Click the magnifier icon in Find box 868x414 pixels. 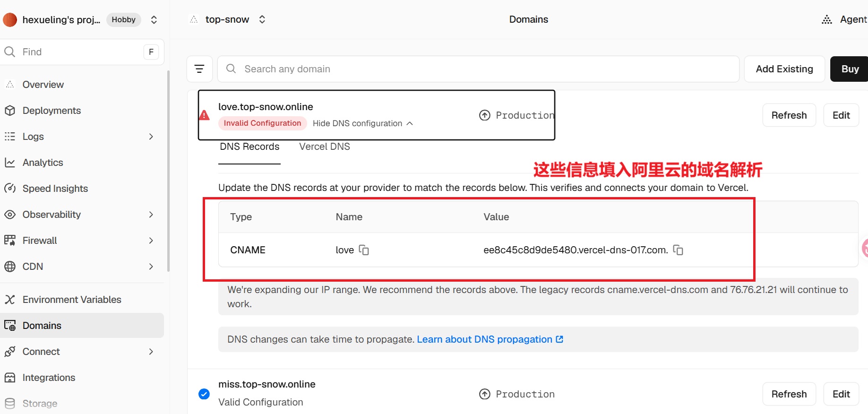pos(10,52)
